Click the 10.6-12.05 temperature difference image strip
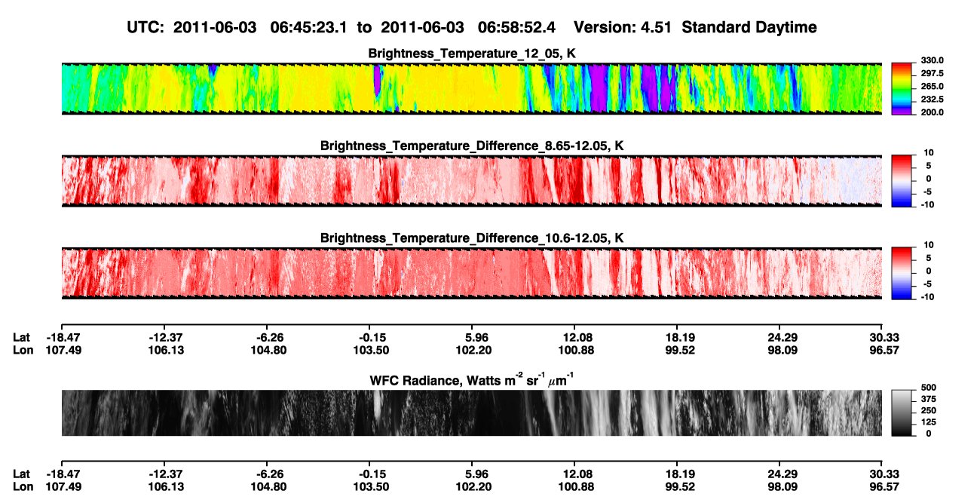Screen dimensions: 980x503 point(472,273)
